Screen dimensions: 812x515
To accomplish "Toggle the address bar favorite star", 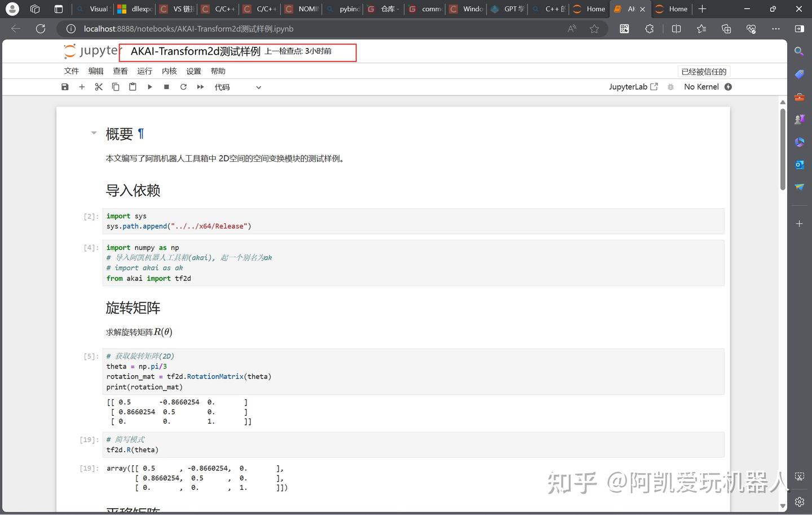I will tap(594, 28).
